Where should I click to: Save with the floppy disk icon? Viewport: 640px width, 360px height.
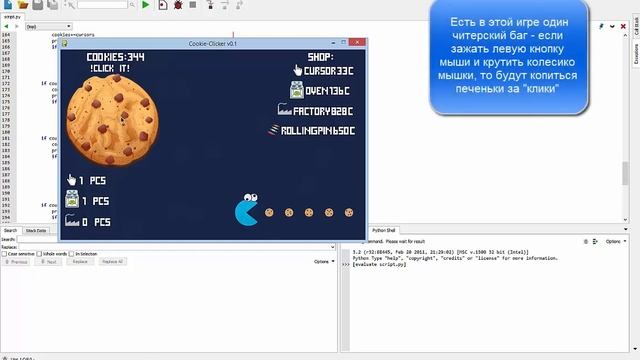(x=38, y=4)
